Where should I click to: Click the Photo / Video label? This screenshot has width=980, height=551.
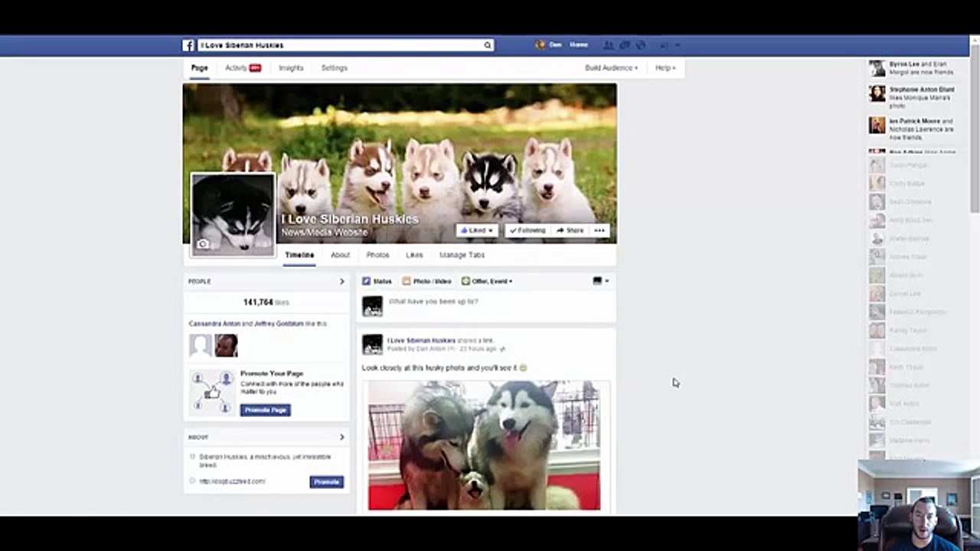[x=433, y=282]
